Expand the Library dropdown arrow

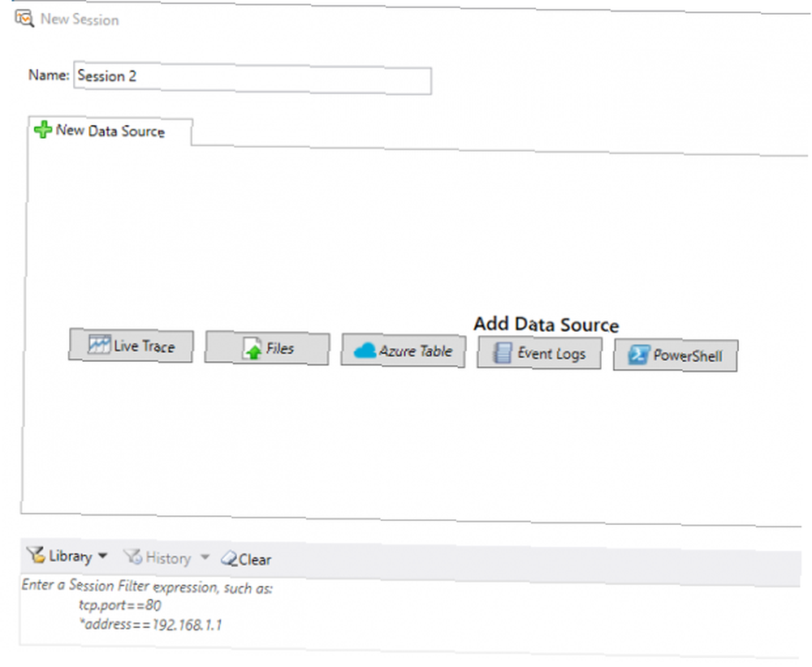point(102,556)
